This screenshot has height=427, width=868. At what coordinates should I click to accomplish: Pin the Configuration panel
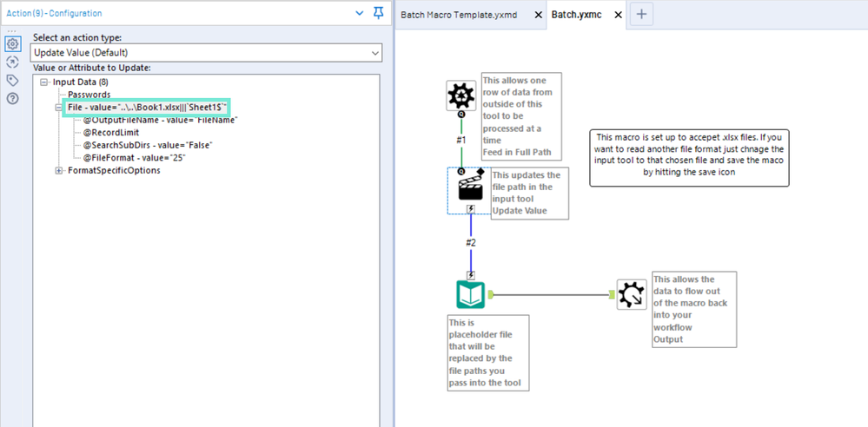[x=379, y=13]
